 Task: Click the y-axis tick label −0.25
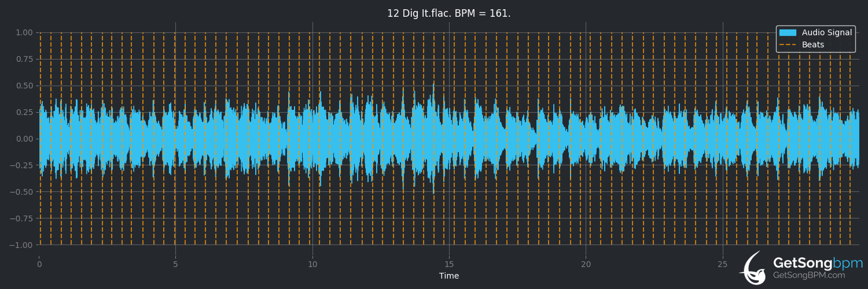pyautogui.click(x=21, y=165)
